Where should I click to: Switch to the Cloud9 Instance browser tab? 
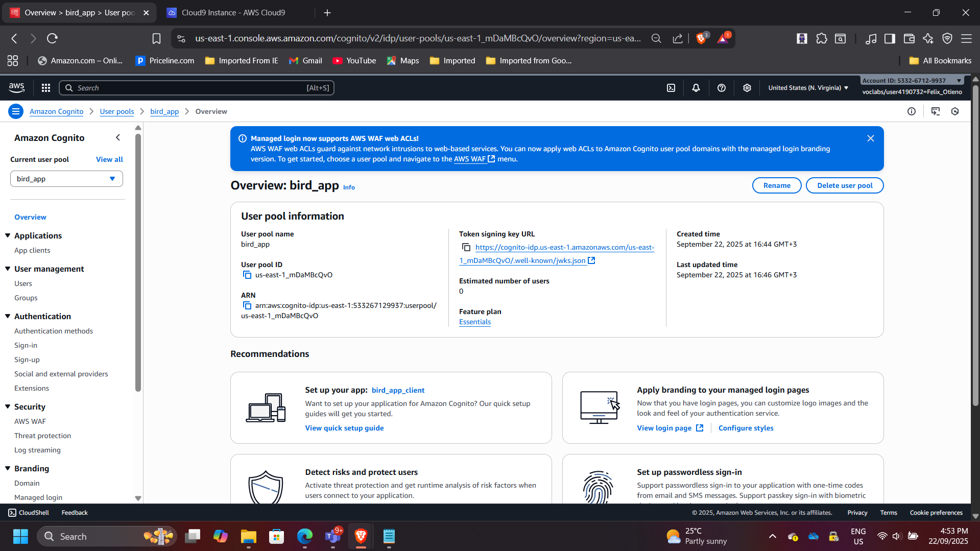point(233,13)
